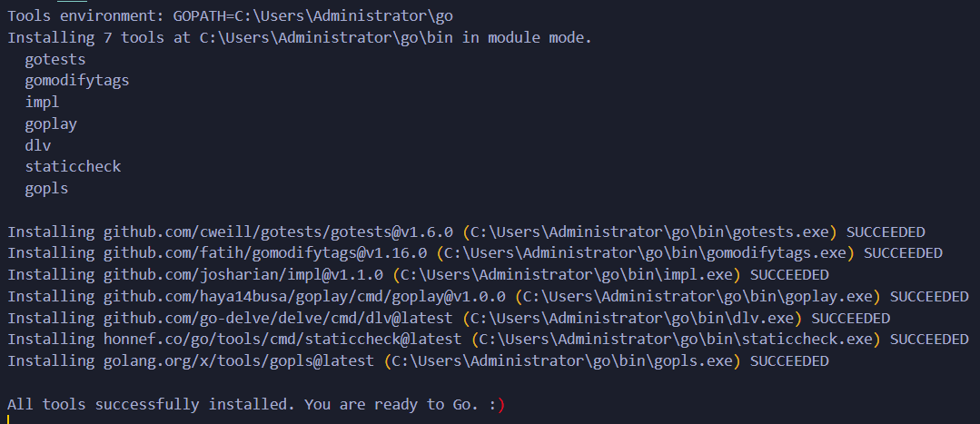This screenshot has height=424, width=980.
Task: Click 'staticcheck' in the indented tools list
Action: point(73,166)
